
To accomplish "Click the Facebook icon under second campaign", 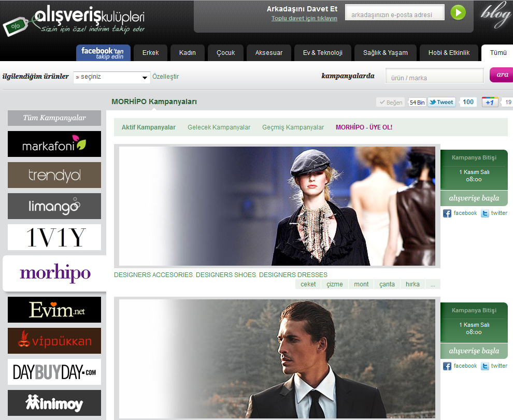I will 447,366.
